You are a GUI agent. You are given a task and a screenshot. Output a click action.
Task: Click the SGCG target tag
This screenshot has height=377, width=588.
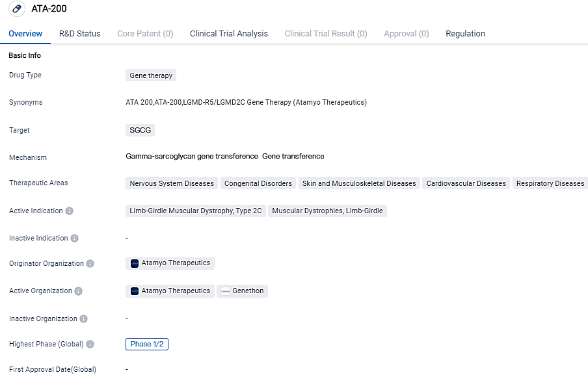140,130
